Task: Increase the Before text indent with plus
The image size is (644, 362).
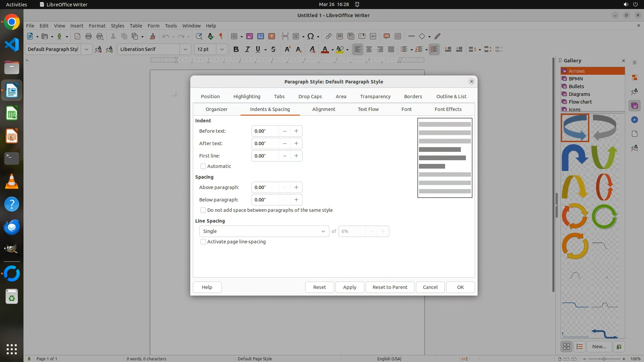Action: pyautogui.click(x=296, y=131)
